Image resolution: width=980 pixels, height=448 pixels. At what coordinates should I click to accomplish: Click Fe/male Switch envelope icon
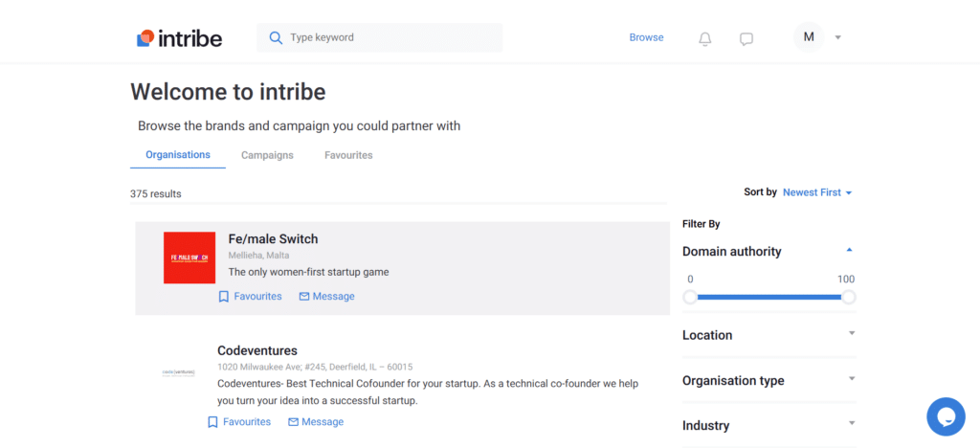(304, 297)
